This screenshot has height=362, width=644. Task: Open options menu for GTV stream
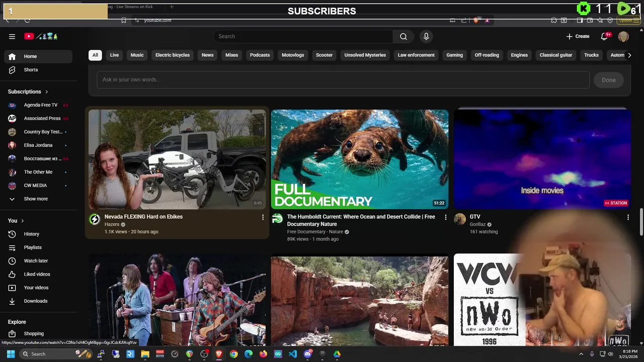click(628, 217)
